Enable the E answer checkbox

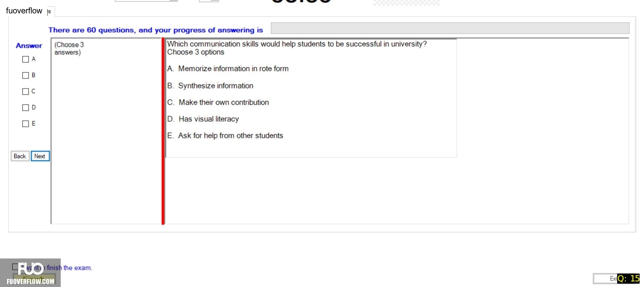[x=25, y=124]
